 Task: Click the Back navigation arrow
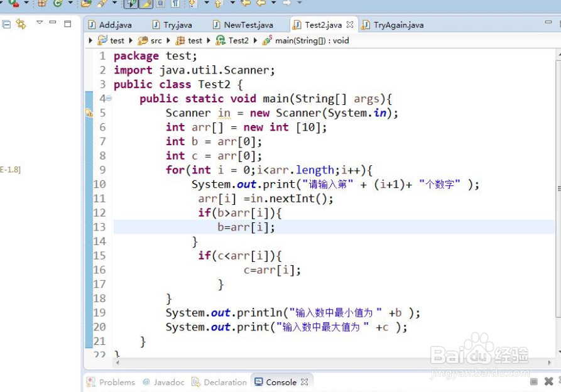(261, 3)
